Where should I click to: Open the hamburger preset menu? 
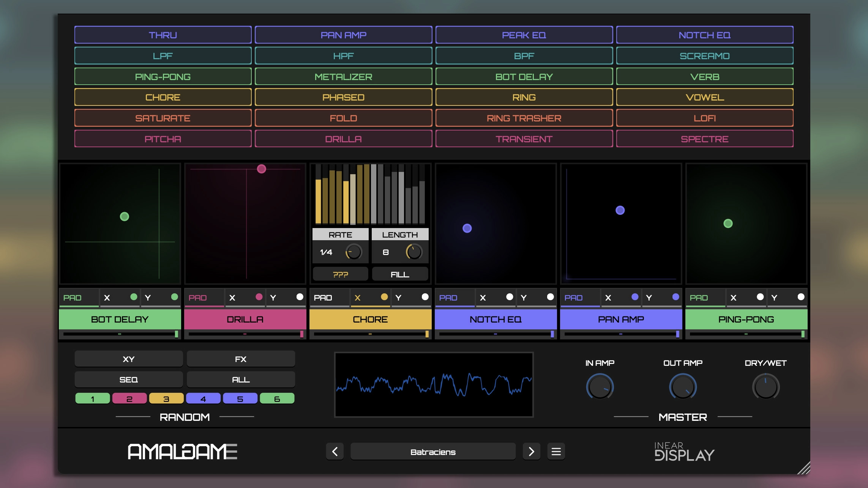coord(556,452)
